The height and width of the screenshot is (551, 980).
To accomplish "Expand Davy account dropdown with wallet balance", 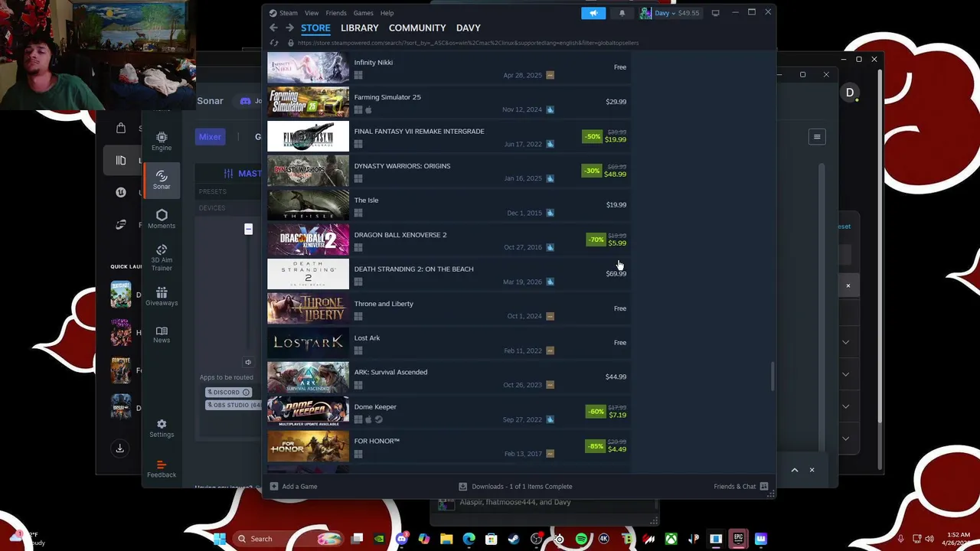I will 671,13.
